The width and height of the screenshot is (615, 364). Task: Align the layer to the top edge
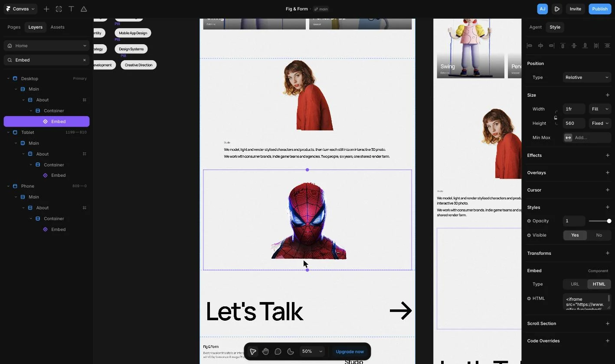click(x=563, y=45)
